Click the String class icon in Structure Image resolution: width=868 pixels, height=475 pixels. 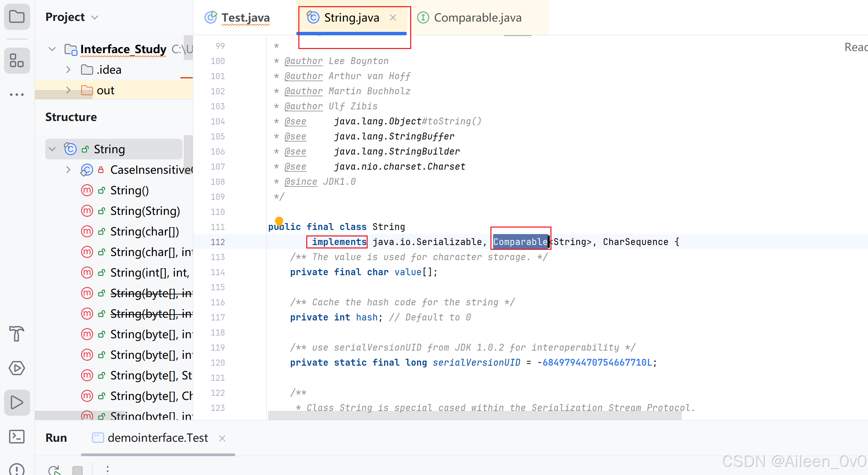point(70,149)
